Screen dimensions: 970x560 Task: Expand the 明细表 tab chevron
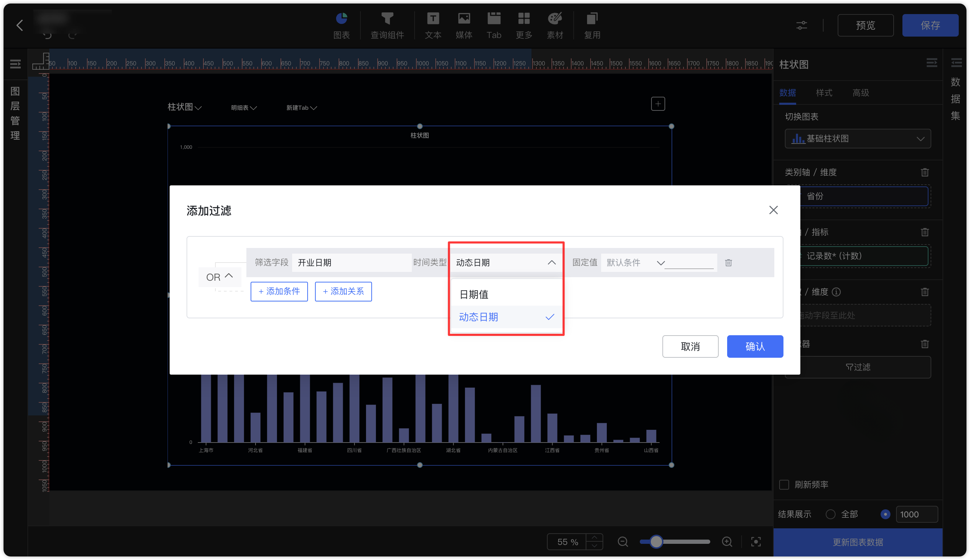click(253, 108)
